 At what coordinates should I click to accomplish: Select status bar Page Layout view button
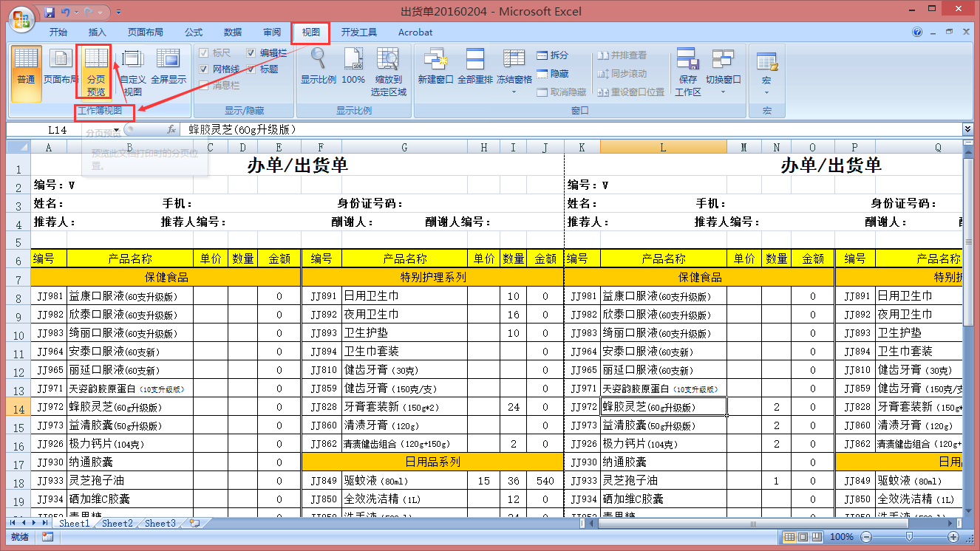click(x=802, y=537)
